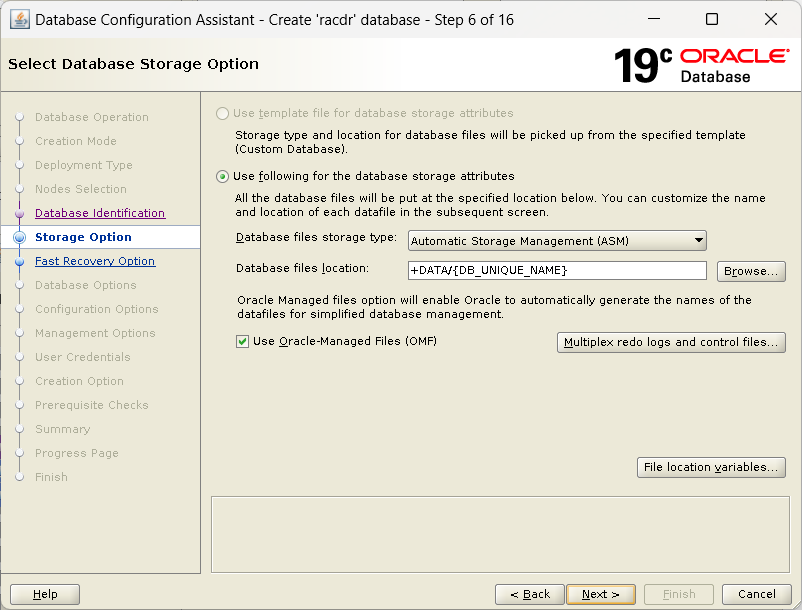802x610 pixels.
Task: Click 'Deployment Type' step text
Action: (83, 165)
